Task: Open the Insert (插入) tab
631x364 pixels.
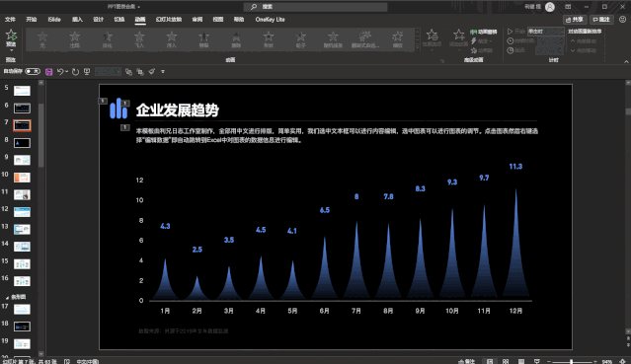Action: click(x=77, y=20)
